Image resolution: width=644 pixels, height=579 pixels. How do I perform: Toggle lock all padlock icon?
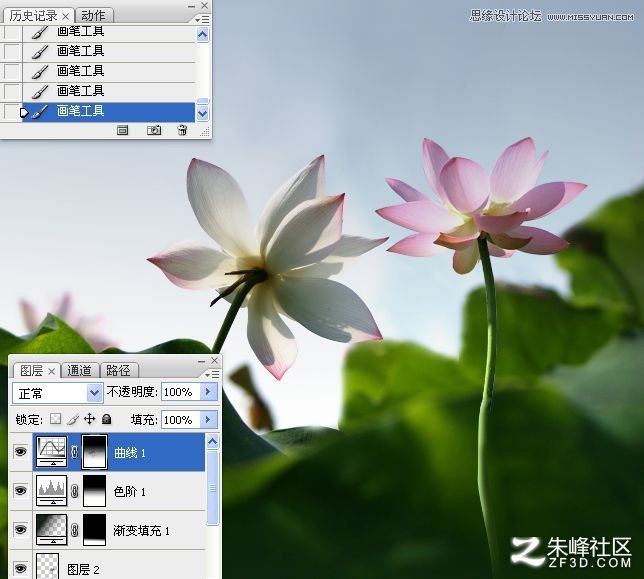click(106, 419)
